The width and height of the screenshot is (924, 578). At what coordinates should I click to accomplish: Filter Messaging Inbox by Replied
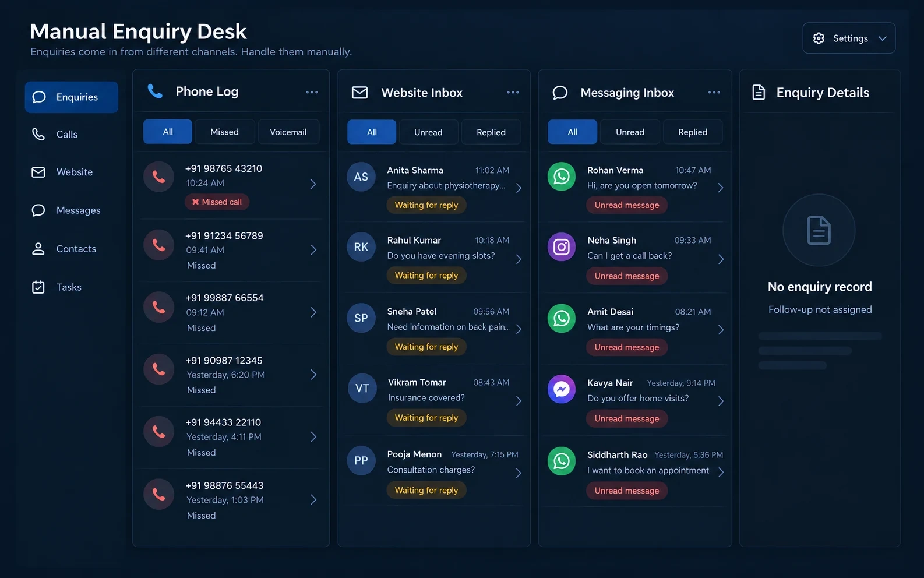click(693, 132)
